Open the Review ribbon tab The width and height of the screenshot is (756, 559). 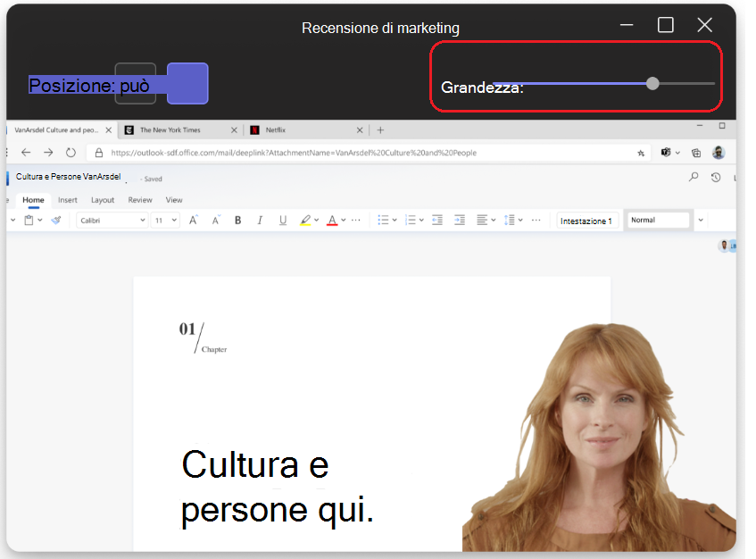140,200
